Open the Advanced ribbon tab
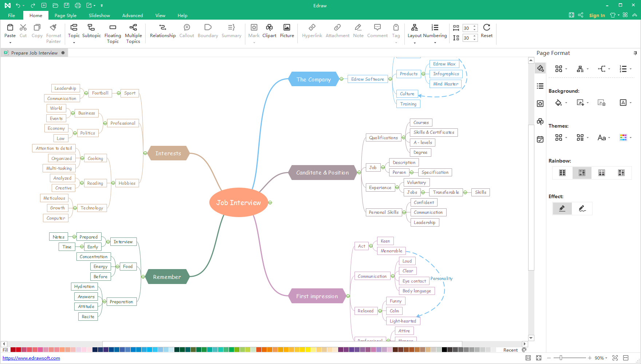 pyautogui.click(x=132, y=16)
